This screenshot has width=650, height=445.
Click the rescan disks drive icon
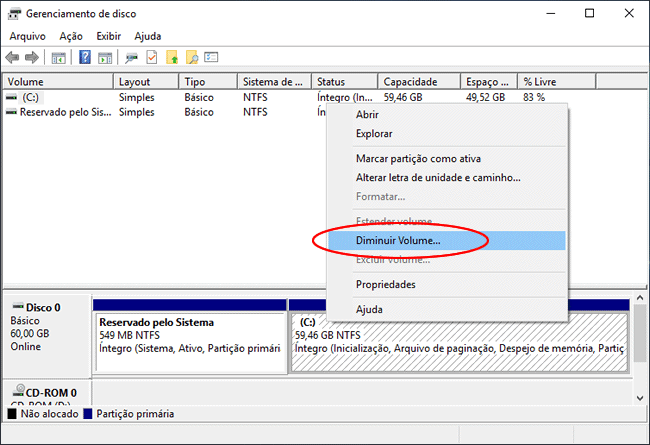132,57
